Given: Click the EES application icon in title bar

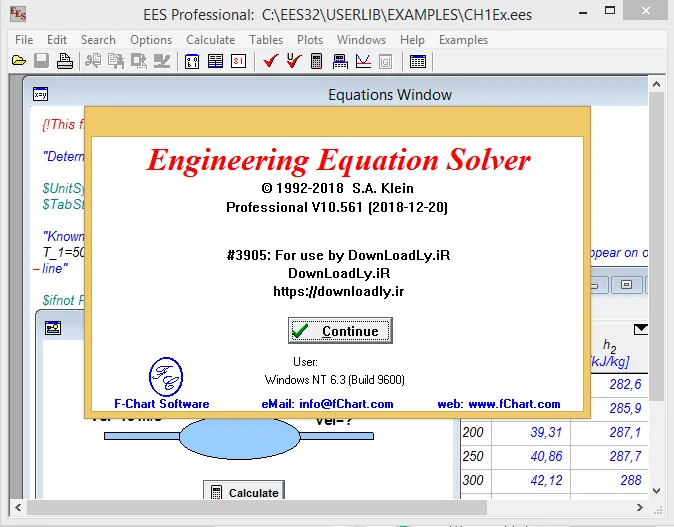Looking at the screenshot, I should pos(18,14).
